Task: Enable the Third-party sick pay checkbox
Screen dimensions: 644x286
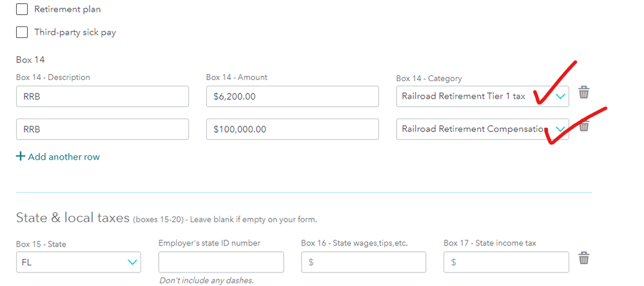Action: 22,32
